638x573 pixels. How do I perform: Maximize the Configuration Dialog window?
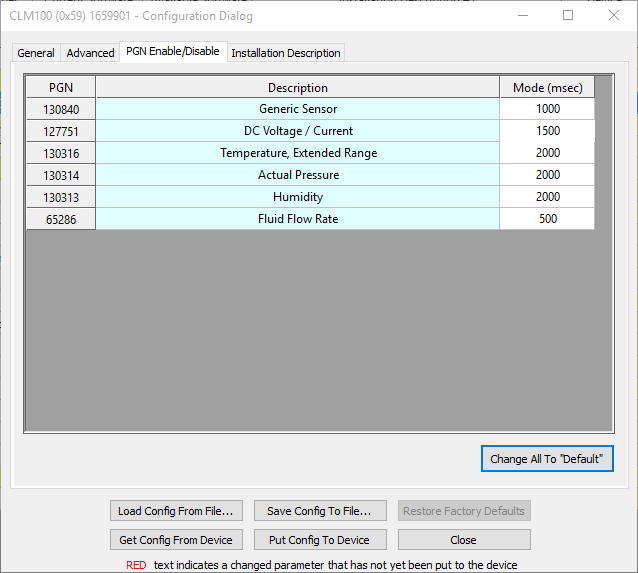tap(568, 15)
